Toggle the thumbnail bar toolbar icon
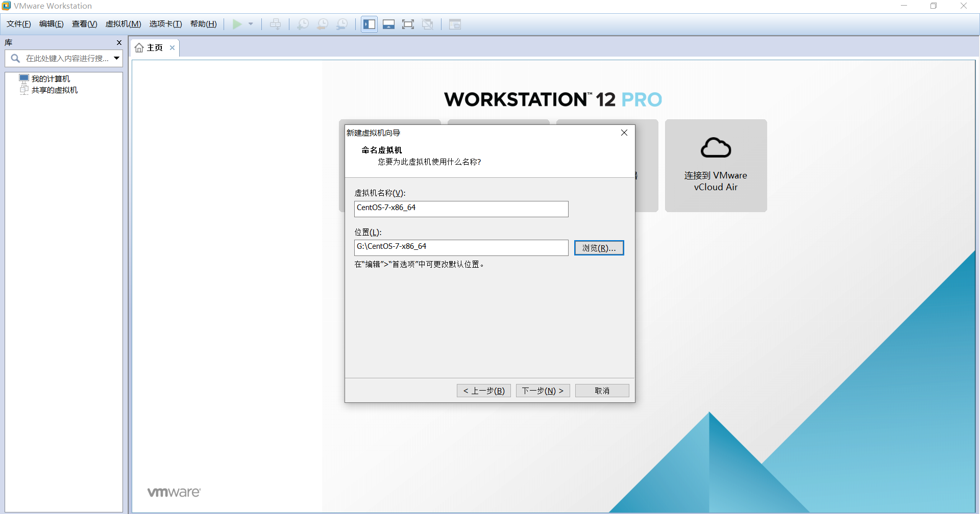This screenshot has height=514, width=980. [389, 24]
